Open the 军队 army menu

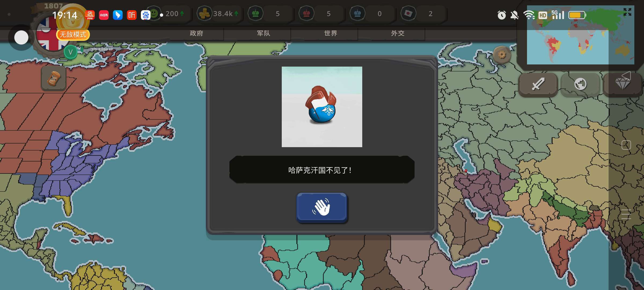point(264,34)
